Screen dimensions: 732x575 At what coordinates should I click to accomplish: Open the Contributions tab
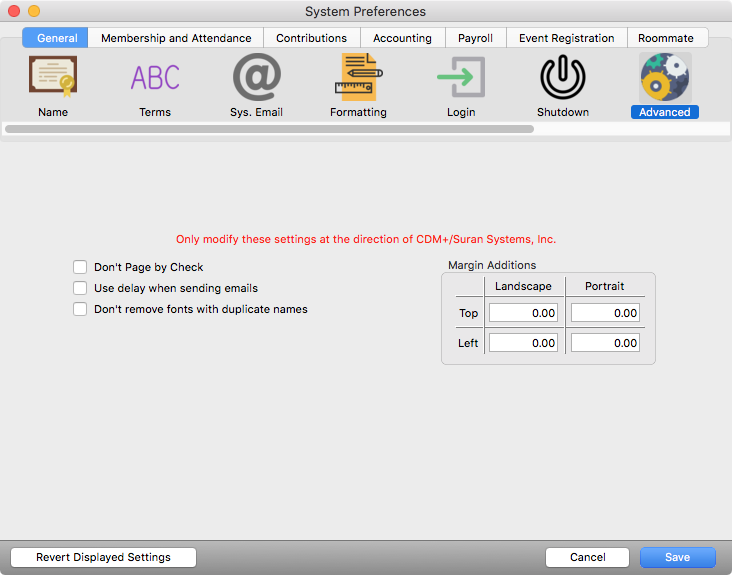[311, 38]
